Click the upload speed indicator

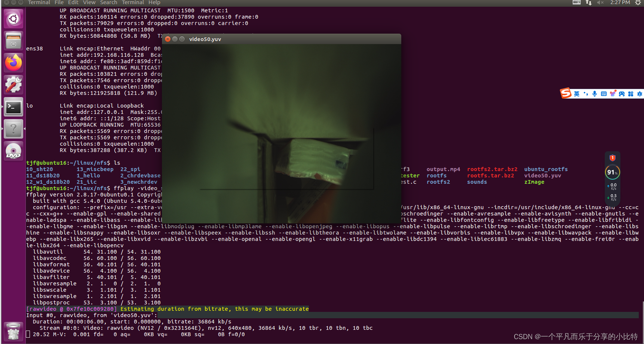click(x=612, y=186)
